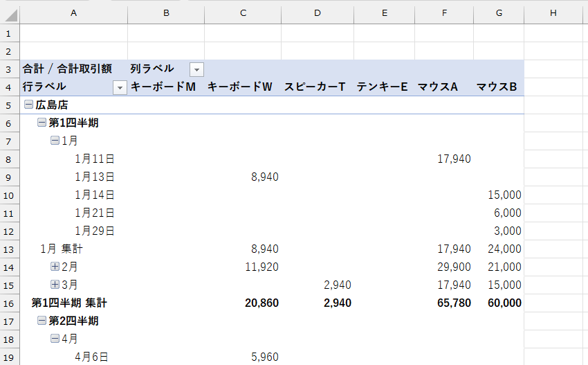The width and height of the screenshot is (588, 365).
Task: Expand the 3月 month group
Action: point(55,285)
